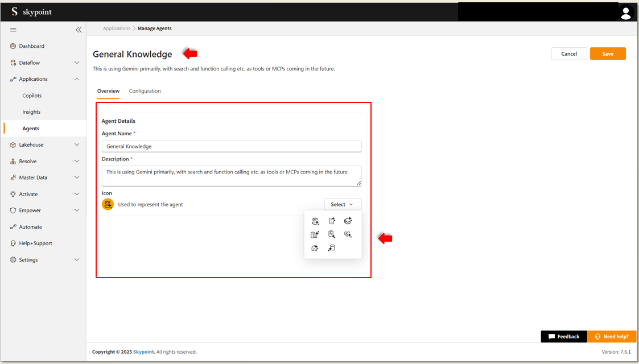Click the Save button
Screen dimensions: 639x364
608,53
